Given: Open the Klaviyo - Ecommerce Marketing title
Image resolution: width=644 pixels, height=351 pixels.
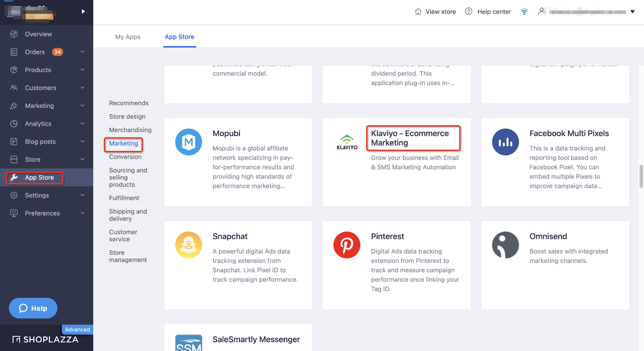Looking at the screenshot, I should (x=410, y=138).
